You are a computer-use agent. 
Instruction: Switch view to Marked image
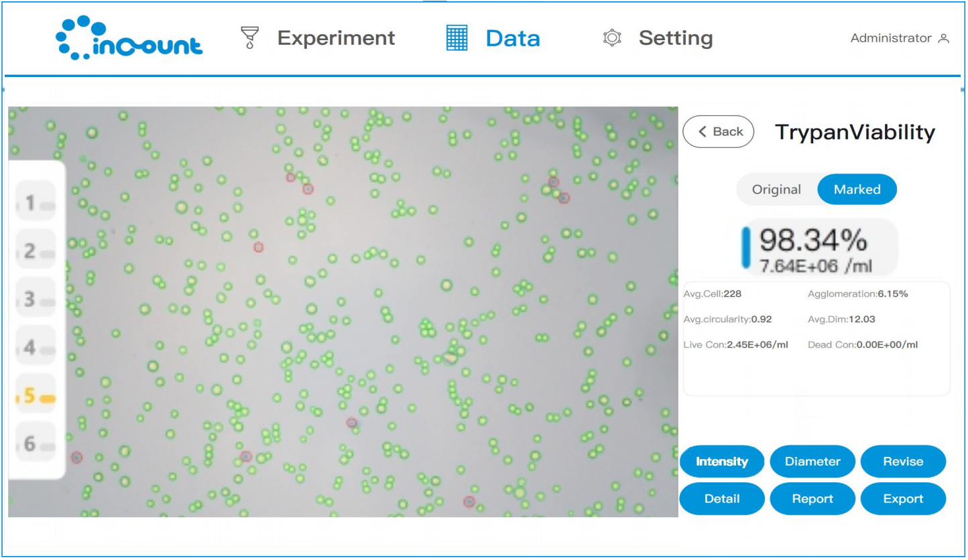(x=857, y=190)
